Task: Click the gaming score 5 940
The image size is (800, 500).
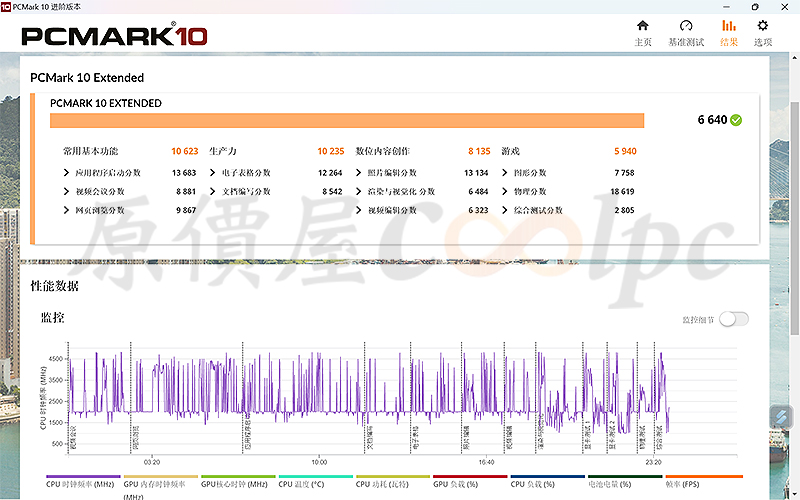Action: tap(625, 151)
